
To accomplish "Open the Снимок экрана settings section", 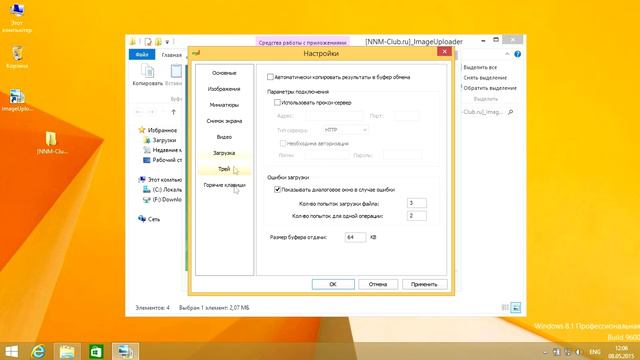I will pos(224,121).
